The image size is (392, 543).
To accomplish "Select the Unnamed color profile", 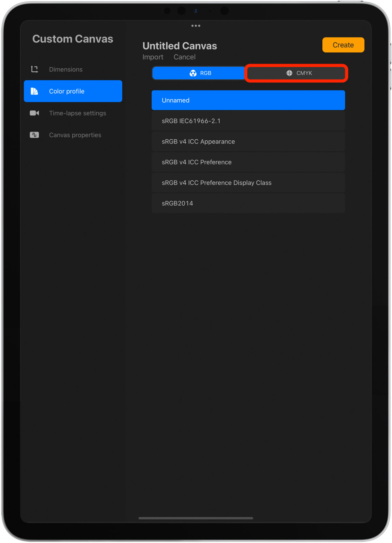I will coord(248,100).
